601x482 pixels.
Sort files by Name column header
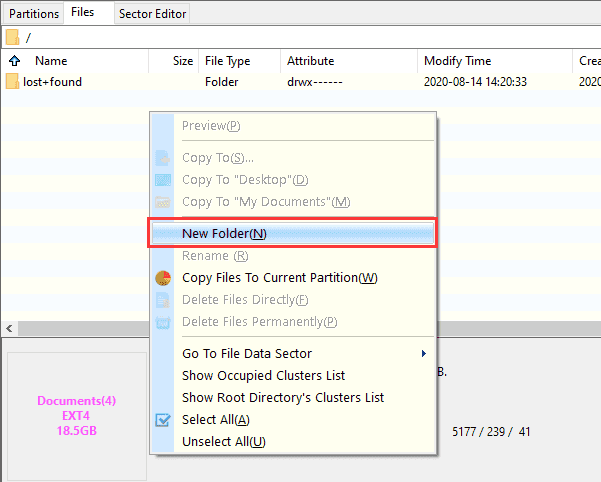[x=51, y=61]
